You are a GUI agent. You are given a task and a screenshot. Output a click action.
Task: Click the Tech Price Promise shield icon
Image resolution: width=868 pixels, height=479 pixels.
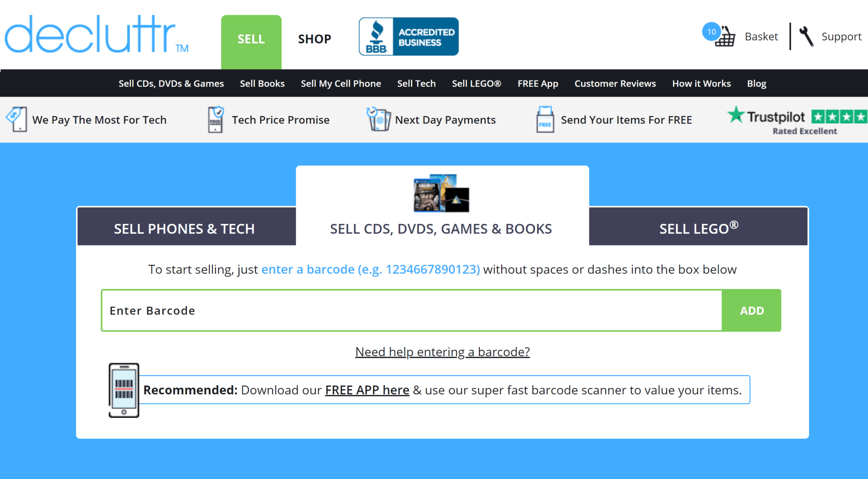tap(216, 119)
